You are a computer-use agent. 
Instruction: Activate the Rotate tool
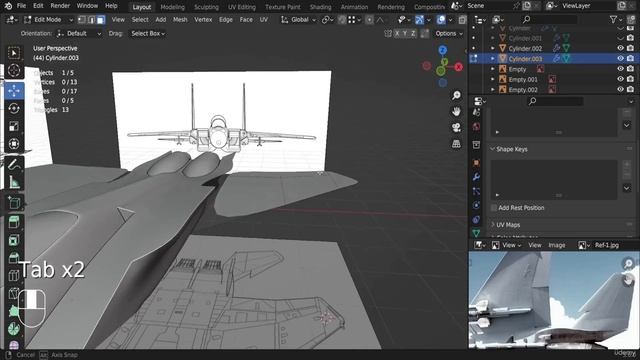pyautogui.click(x=14, y=109)
